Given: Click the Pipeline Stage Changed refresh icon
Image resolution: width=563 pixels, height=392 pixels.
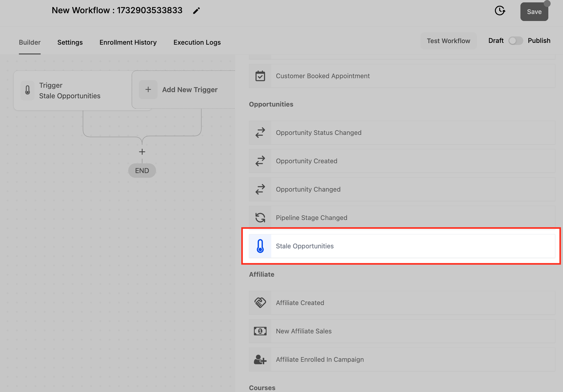Looking at the screenshot, I should (x=260, y=218).
